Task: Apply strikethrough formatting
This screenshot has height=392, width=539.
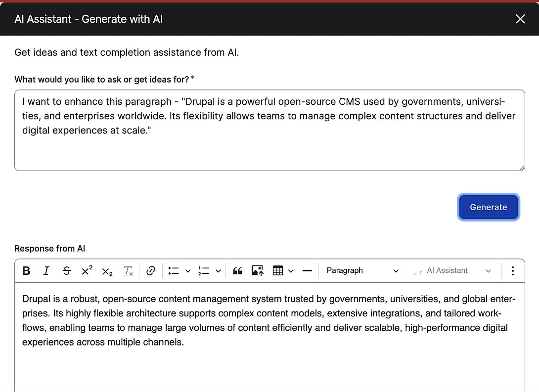Action: [66, 271]
